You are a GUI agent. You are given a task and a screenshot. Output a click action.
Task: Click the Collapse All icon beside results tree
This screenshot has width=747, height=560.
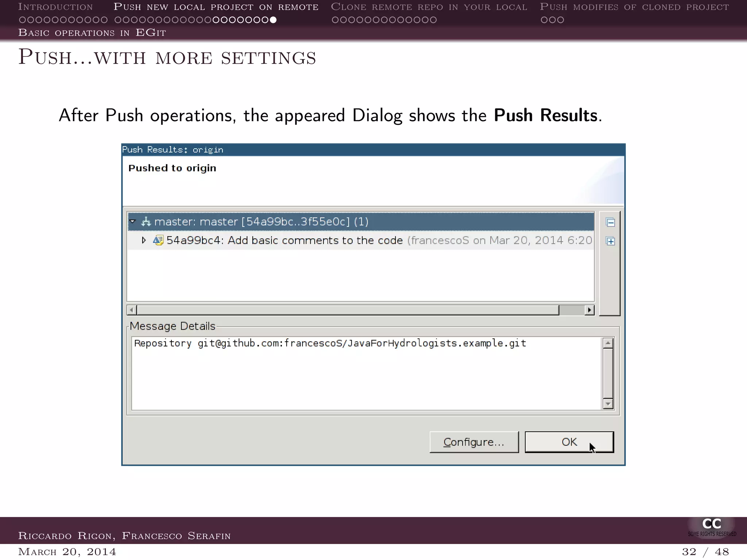(x=610, y=222)
